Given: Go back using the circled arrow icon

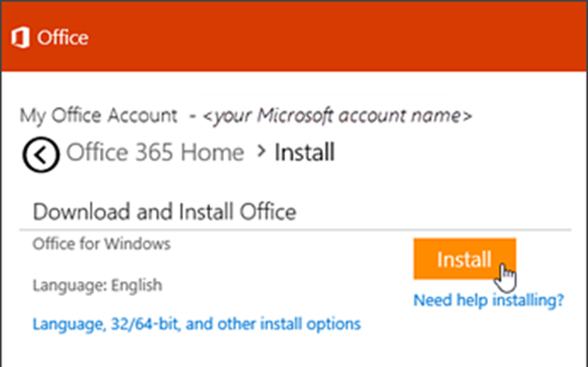Looking at the screenshot, I should pos(41,154).
